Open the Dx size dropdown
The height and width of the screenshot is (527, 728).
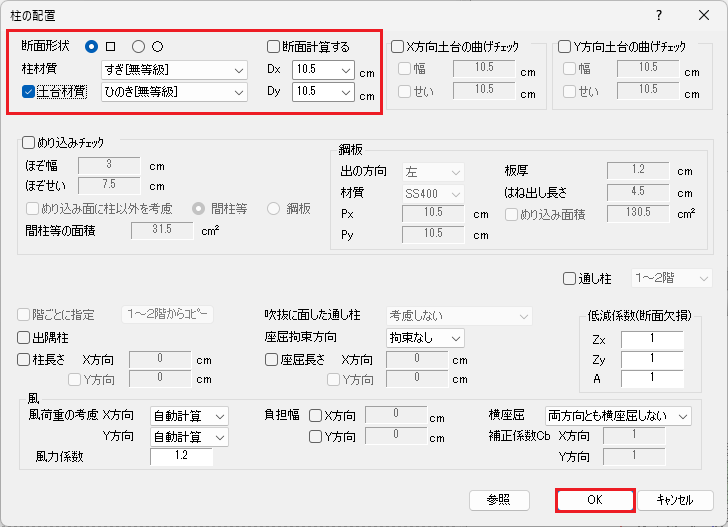coord(323,70)
